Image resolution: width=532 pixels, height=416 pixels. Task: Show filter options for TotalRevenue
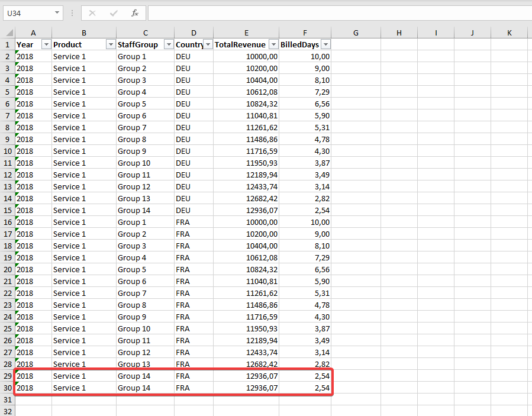[x=273, y=45]
